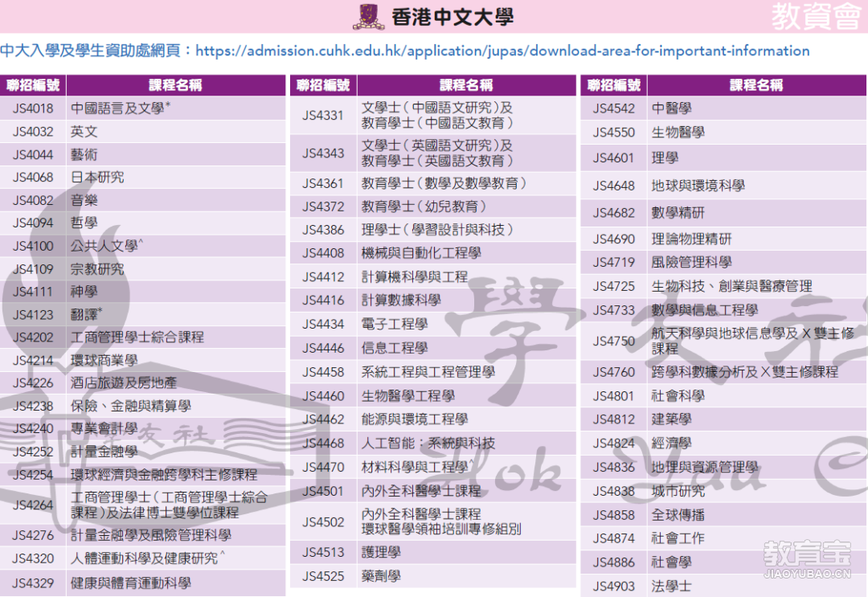Select the JS4416 code cell

[323, 300]
